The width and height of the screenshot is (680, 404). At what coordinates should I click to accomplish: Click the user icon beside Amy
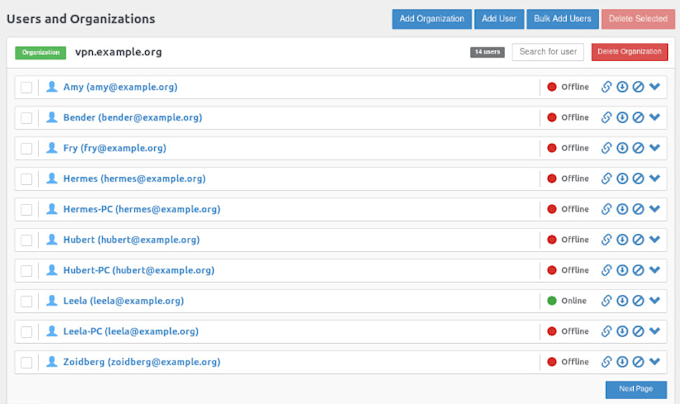point(52,87)
